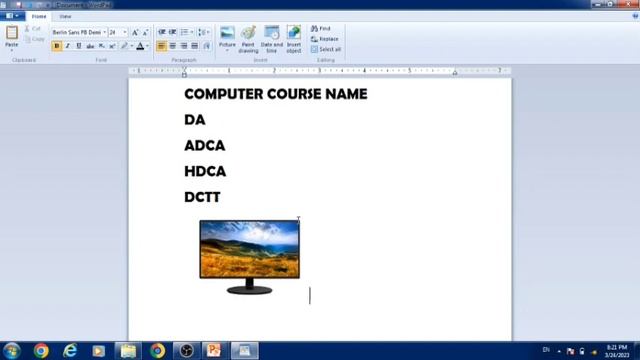
Task: Open the line spacing dropdown
Action: point(203,32)
